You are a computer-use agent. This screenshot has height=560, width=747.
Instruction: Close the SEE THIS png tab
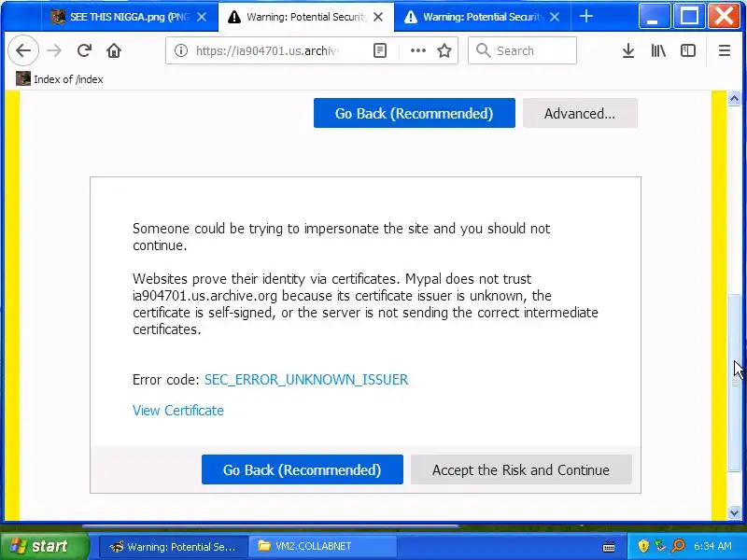pyautogui.click(x=202, y=17)
